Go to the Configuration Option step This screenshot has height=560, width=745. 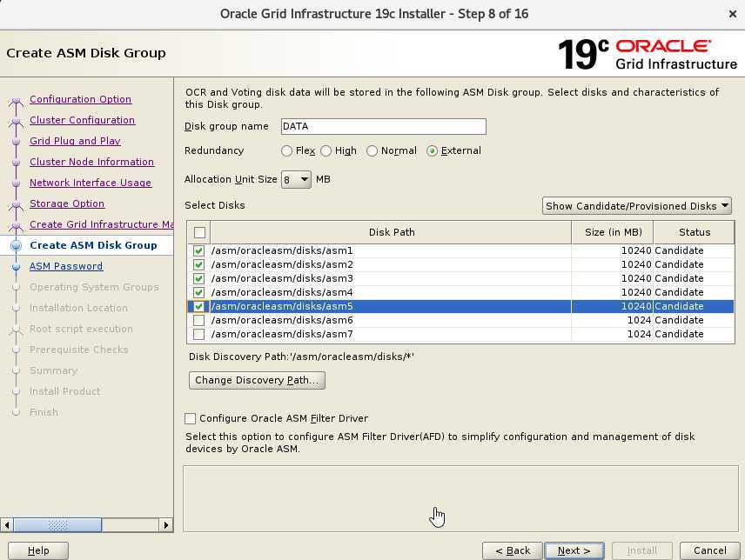click(80, 99)
